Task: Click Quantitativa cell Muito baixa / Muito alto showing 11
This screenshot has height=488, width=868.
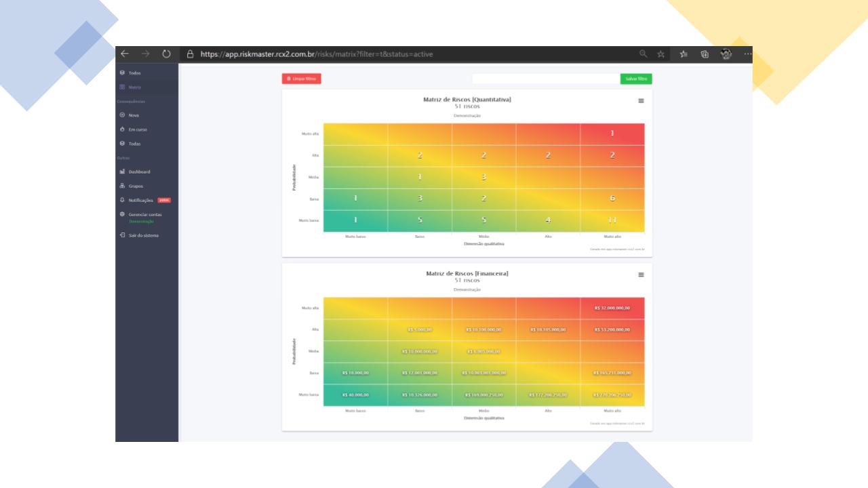Action: coord(612,221)
